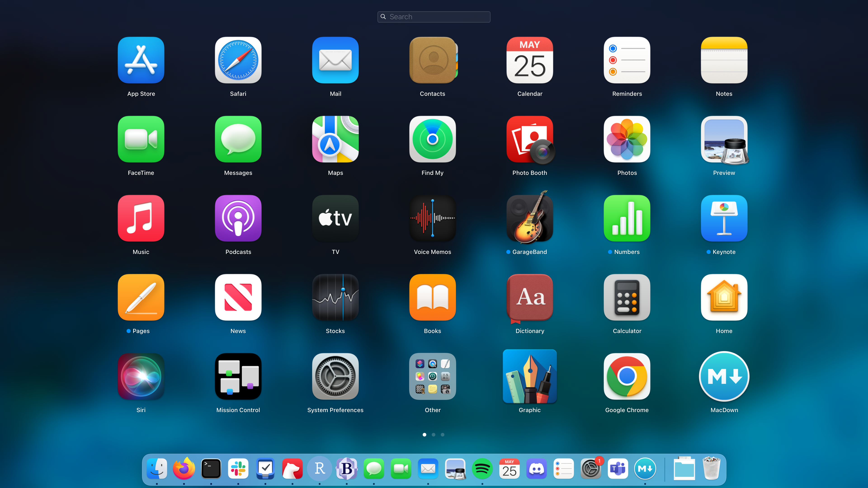Screen dimensions: 868x488
Task: Open Google Chrome
Action: coord(627,377)
